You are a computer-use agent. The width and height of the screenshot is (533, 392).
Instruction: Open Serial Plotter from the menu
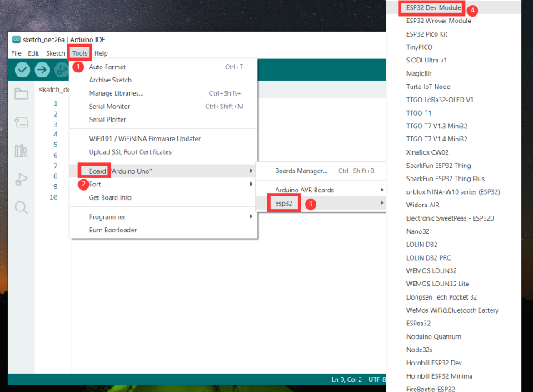coord(163,120)
